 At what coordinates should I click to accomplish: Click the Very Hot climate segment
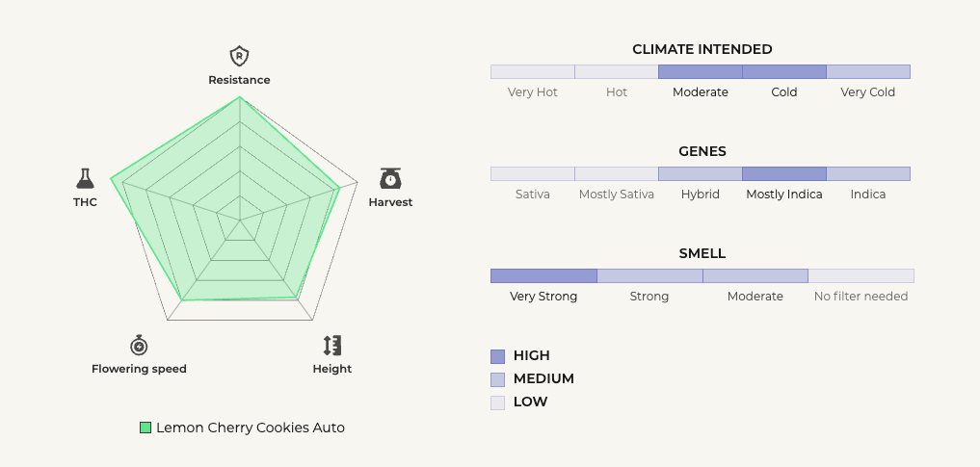[533, 72]
